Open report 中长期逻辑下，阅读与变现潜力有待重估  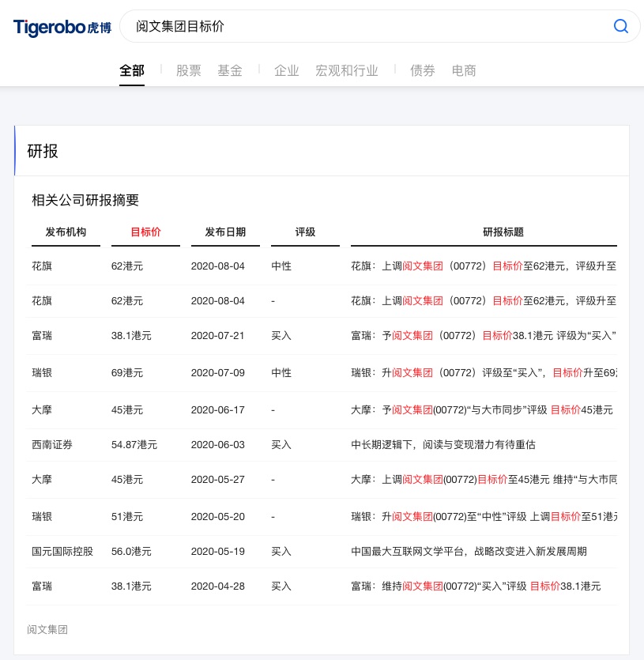point(443,444)
